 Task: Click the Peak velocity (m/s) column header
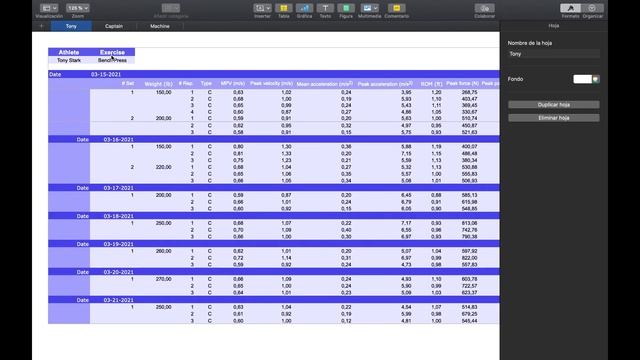tap(271, 83)
